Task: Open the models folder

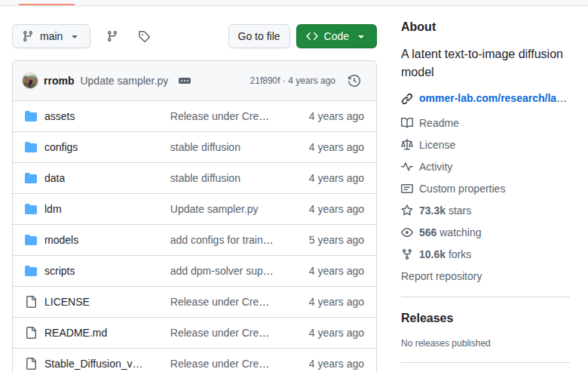Action: point(62,240)
